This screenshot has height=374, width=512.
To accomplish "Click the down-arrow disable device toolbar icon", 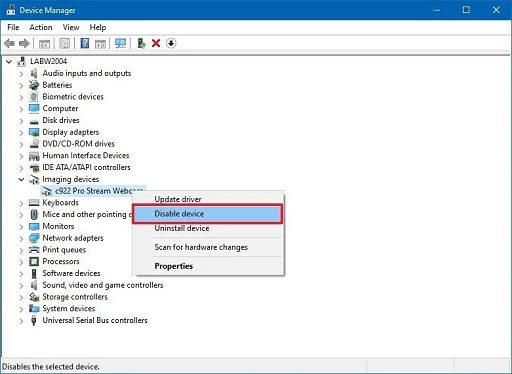I will tap(171, 43).
